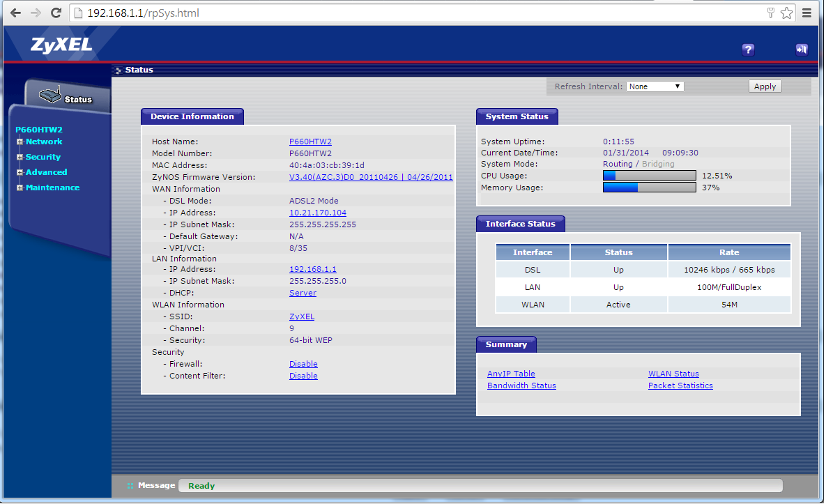Click the Bridging system mode link
The height and width of the screenshot is (504, 826).
tap(658, 164)
